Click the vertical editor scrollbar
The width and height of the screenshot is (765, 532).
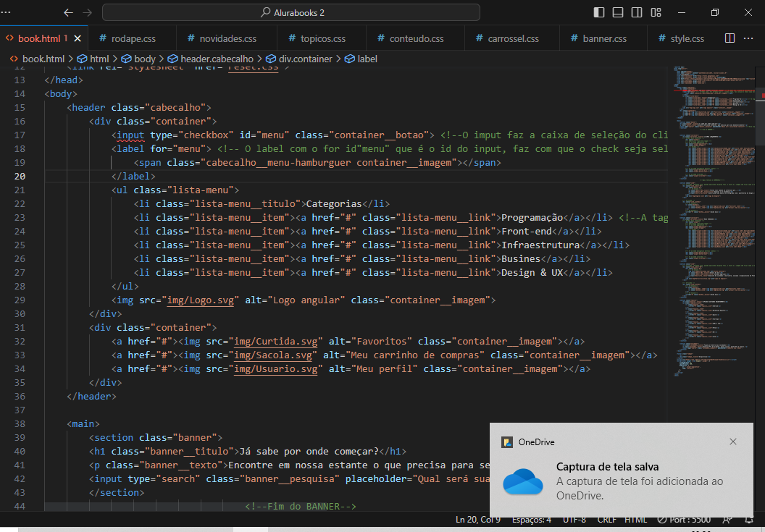point(760,116)
